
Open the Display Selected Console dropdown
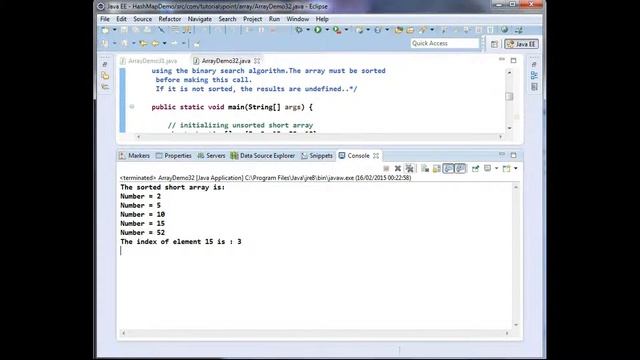(x=496, y=168)
